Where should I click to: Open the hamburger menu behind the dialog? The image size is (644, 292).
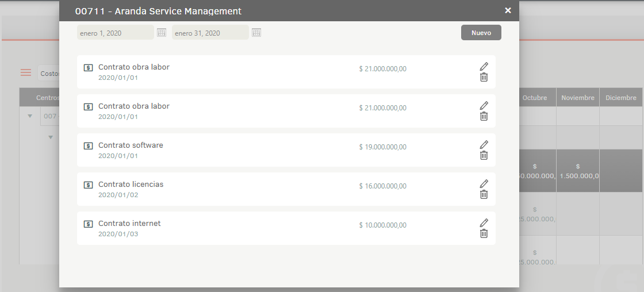point(26,72)
